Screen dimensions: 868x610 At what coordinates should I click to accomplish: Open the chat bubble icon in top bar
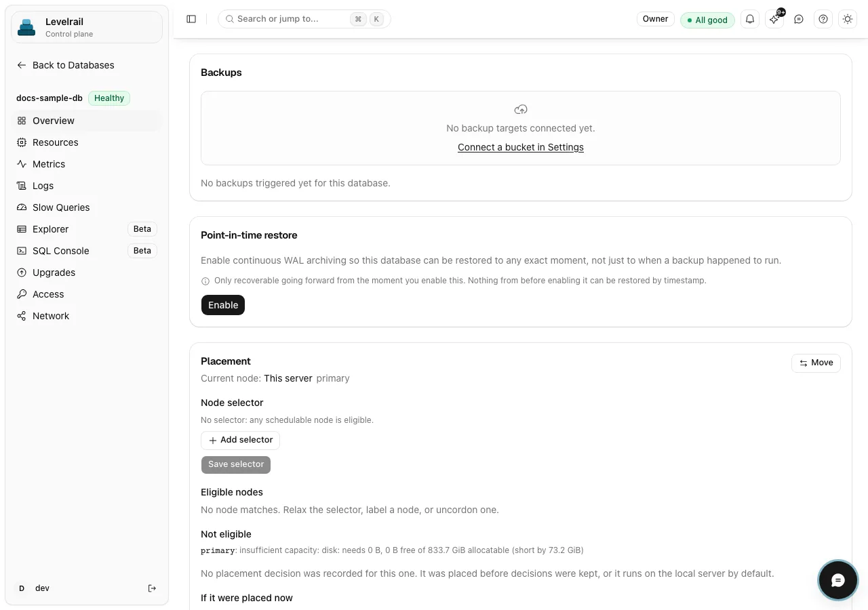[799, 19]
